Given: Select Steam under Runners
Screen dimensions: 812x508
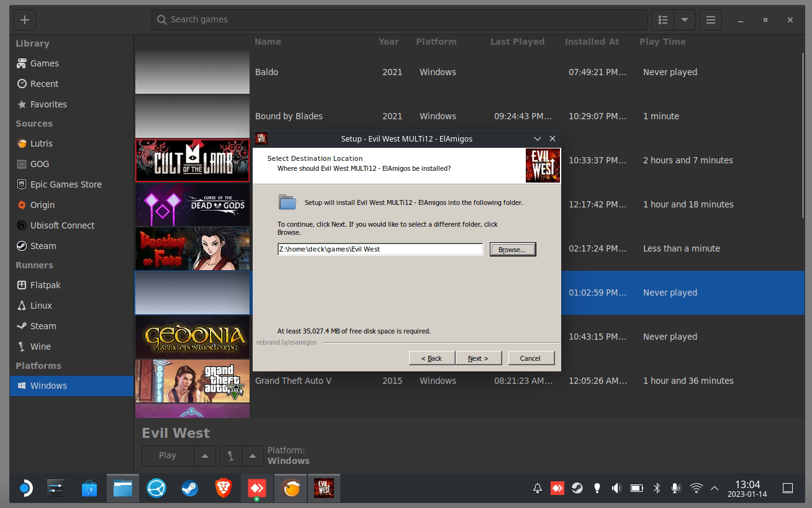Looking at the screenshot, I should point(71,326).
